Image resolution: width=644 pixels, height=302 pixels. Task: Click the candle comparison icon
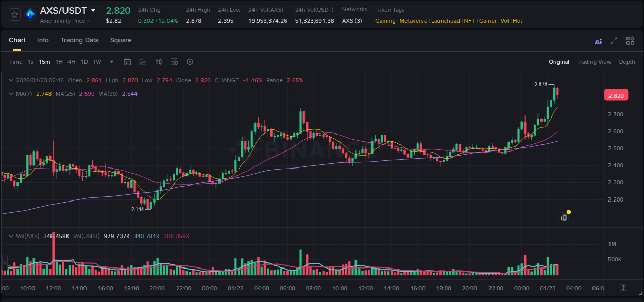(158, 62)
